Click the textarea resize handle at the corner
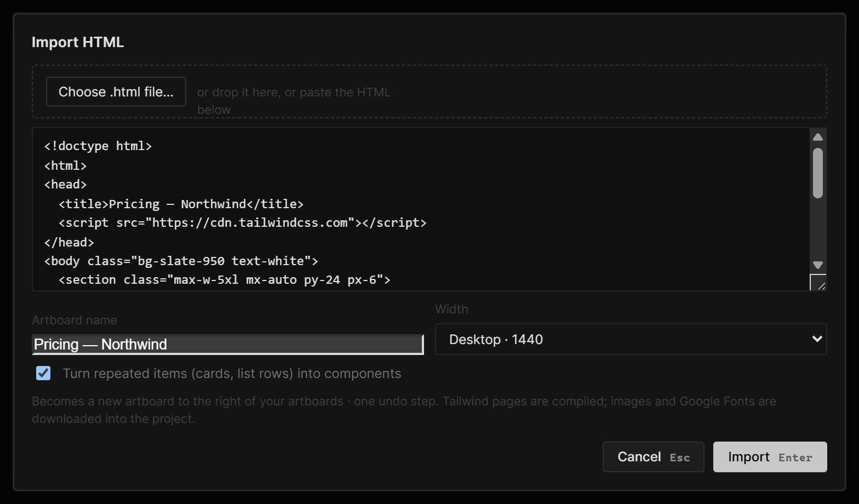This screenshot has height=504, width=859. tap(818, 283)
